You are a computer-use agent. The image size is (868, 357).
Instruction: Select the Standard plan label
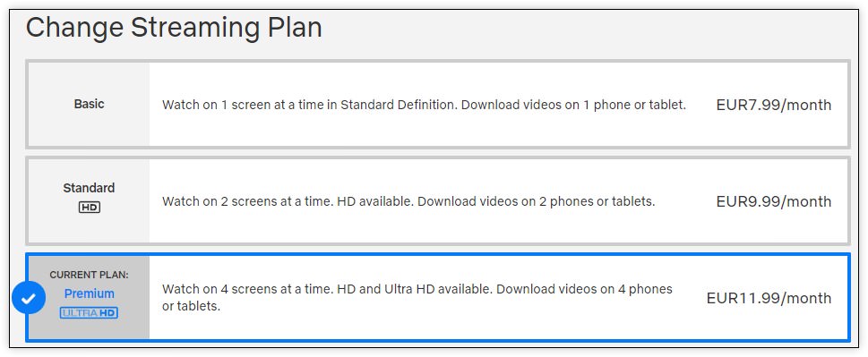[x=89, y=188]
